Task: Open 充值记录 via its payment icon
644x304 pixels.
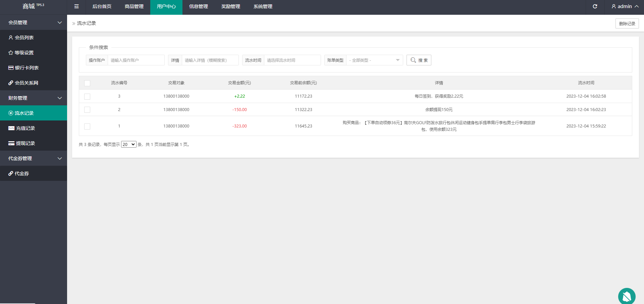Action: point(11,128)
